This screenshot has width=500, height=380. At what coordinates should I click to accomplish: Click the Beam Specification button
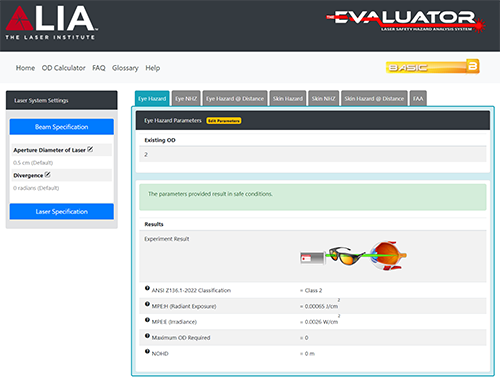click(x=62, y=127)
